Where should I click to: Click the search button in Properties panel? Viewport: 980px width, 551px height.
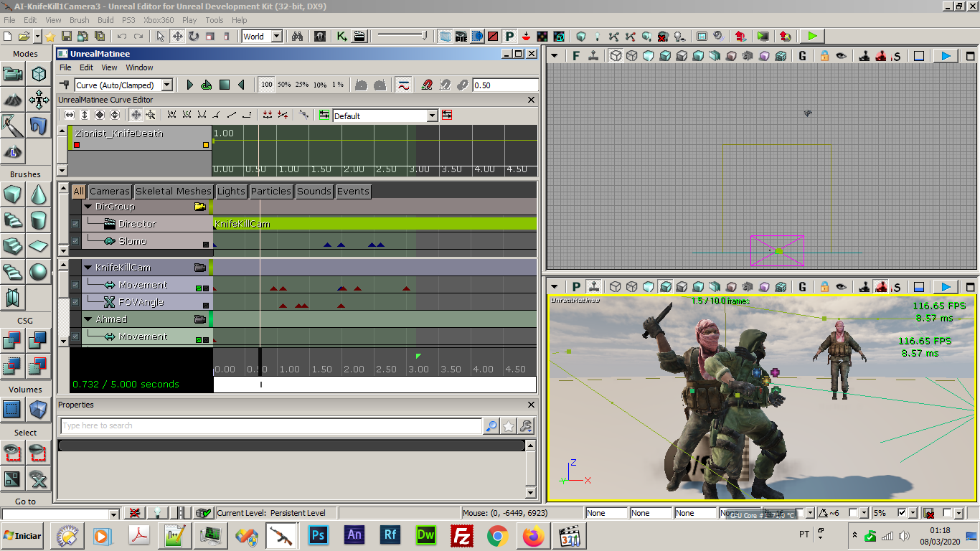coord(491,426)
